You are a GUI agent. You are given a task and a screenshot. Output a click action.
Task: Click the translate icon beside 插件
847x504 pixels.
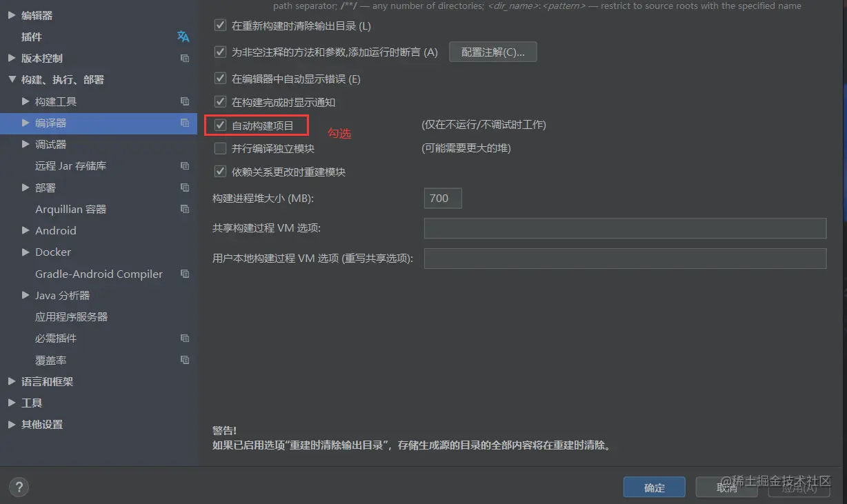click(183, 37)
